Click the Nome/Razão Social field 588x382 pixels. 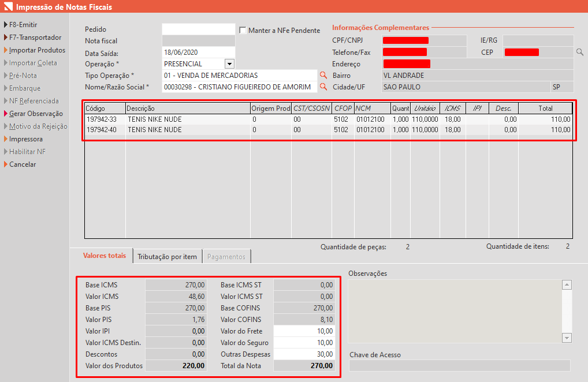(239, 87)
